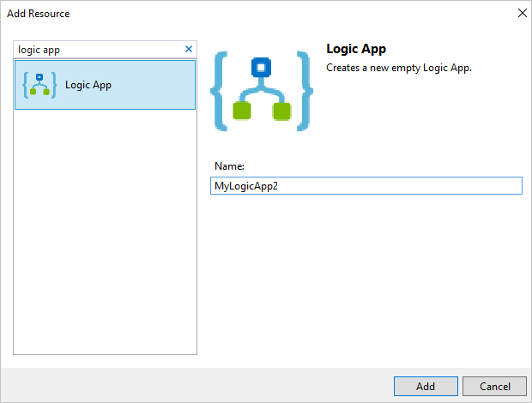Viewport: 532px width, 403px height.
Task: Click the Add button
Action: (x=426, y=386)
